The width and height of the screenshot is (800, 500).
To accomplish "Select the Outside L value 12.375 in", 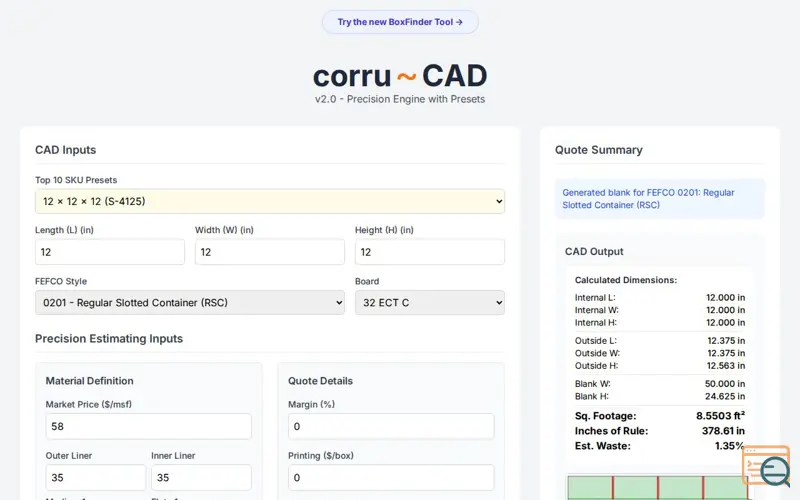I will click(x=726, y=340).
